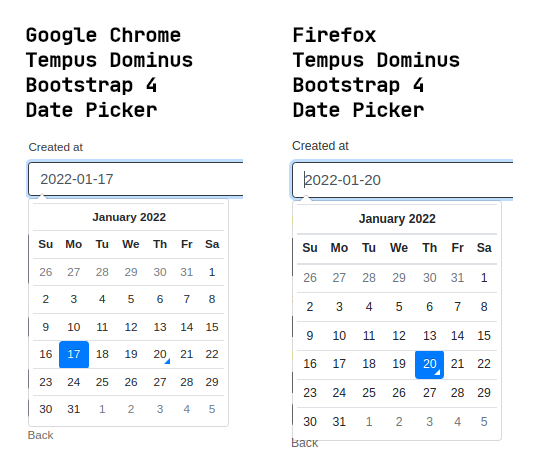The image size is (543, 465).
Task: Pick day 31 of January in Chrome calendar
Action: click(x=74, y=409)
